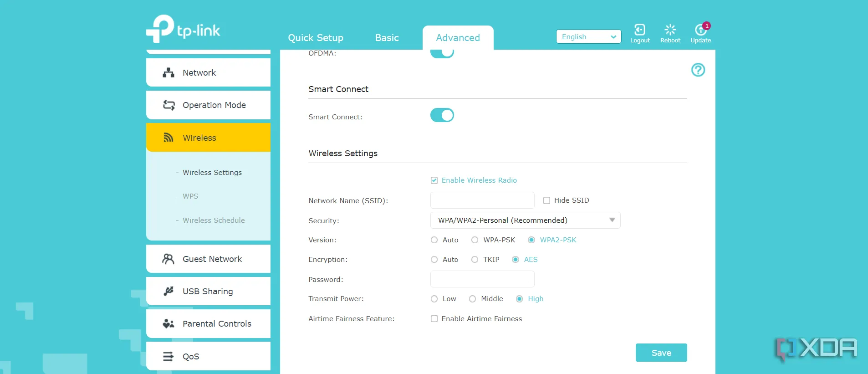Open the English language dropdown
The image size is (868, 374).
coord(589,36)
